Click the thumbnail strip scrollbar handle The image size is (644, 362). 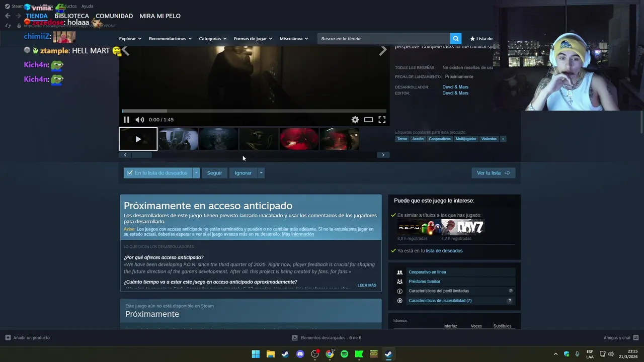(141, 155)
